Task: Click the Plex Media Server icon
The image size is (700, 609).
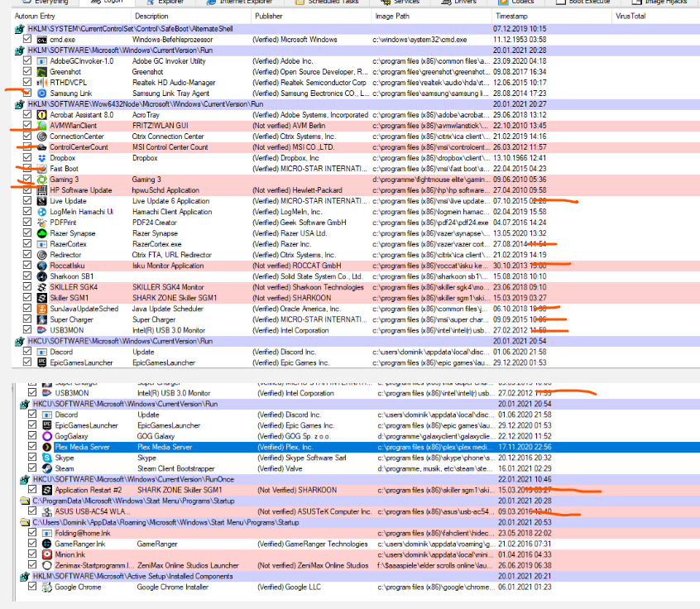Action: [x=47, y=447]
